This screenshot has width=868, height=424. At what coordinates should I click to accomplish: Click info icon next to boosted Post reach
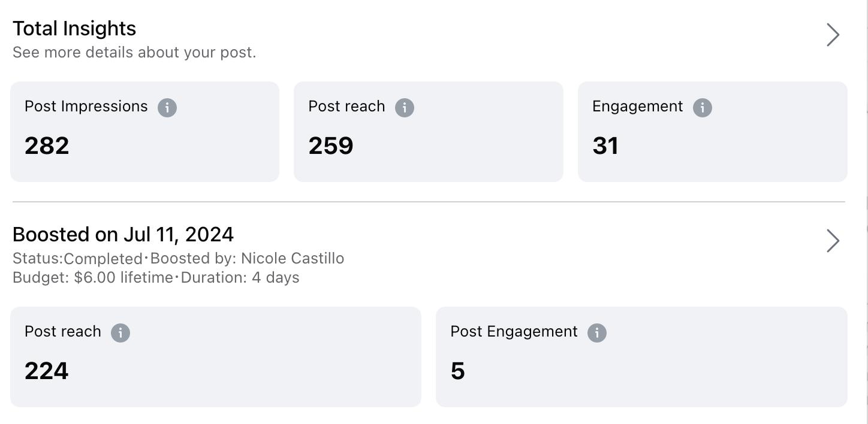(120, 333)
